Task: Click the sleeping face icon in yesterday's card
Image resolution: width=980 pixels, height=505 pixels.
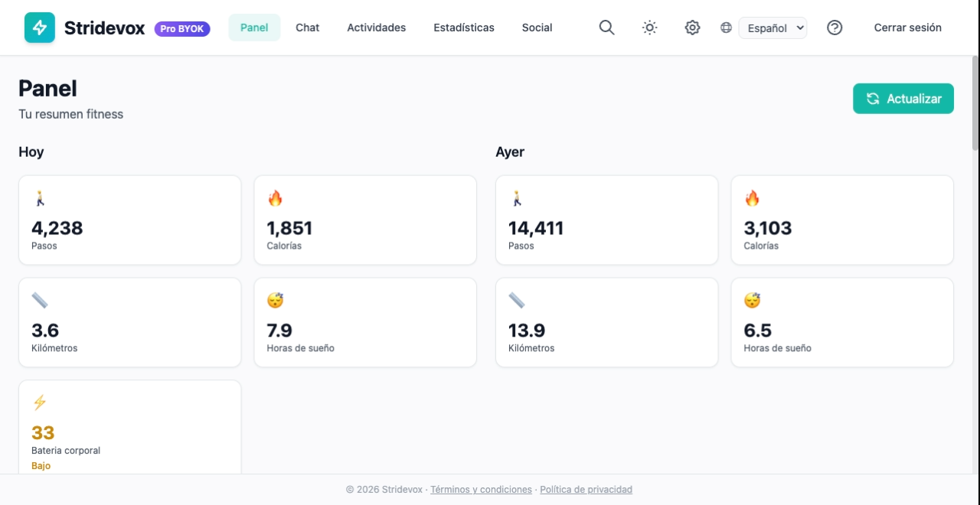Action: click(x=752, y=301)
